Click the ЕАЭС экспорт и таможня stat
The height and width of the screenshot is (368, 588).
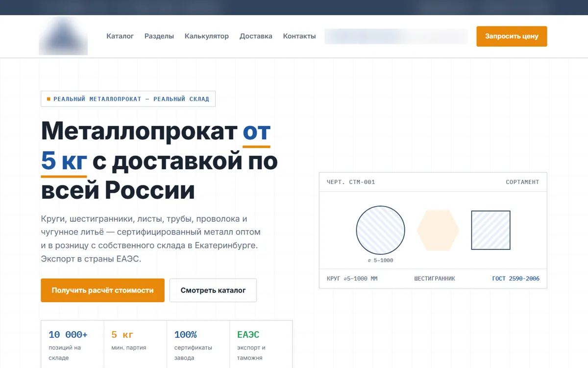(261, 344)
